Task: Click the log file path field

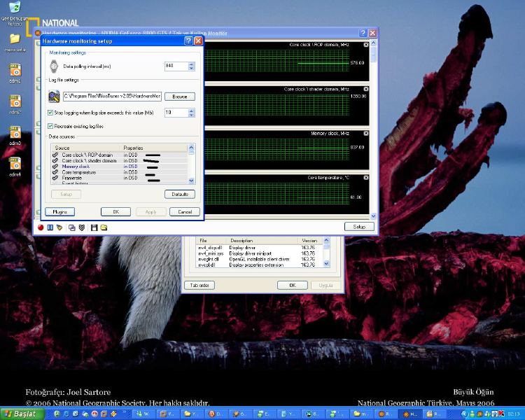Action: click(x=112, y=97)
